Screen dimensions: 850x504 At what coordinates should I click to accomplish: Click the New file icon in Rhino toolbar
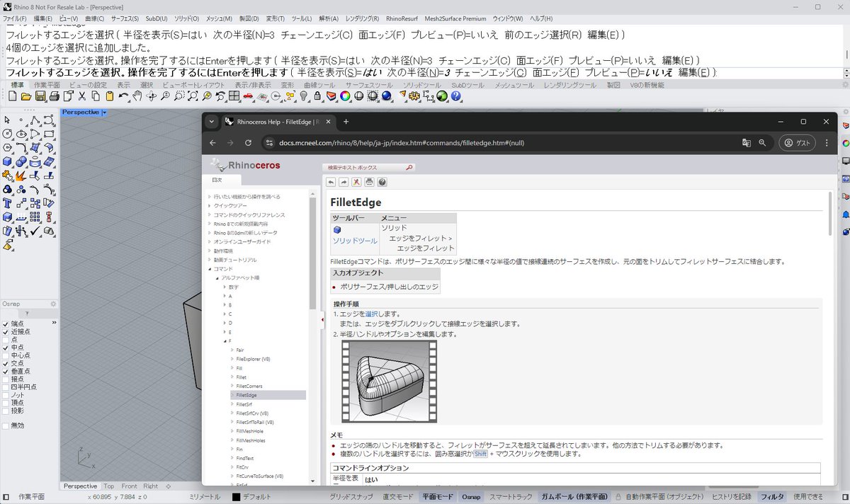tap(13, 96)
